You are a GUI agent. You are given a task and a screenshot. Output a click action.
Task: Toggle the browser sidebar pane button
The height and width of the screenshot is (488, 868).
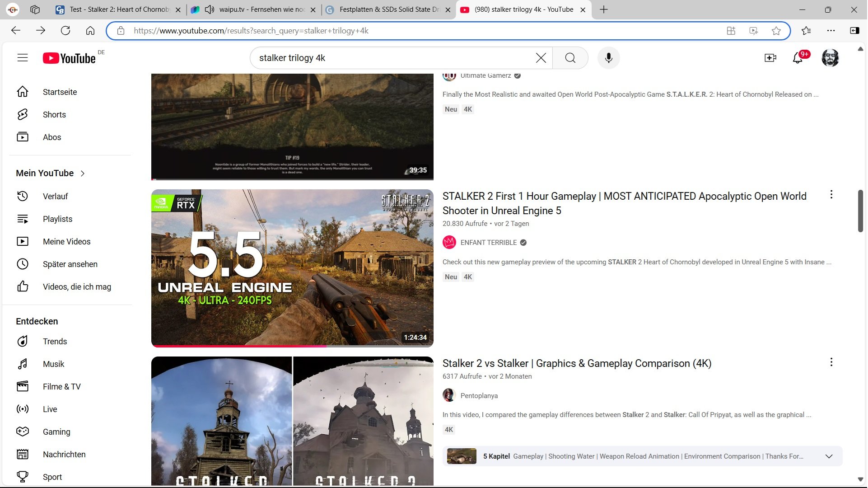pos(854,31)
